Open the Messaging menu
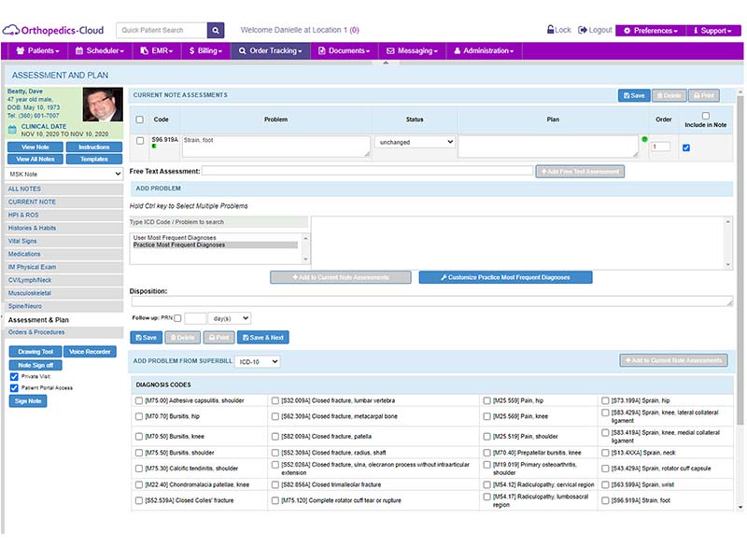The height and width of the screenshot is (560, 747). pos(412,50)
